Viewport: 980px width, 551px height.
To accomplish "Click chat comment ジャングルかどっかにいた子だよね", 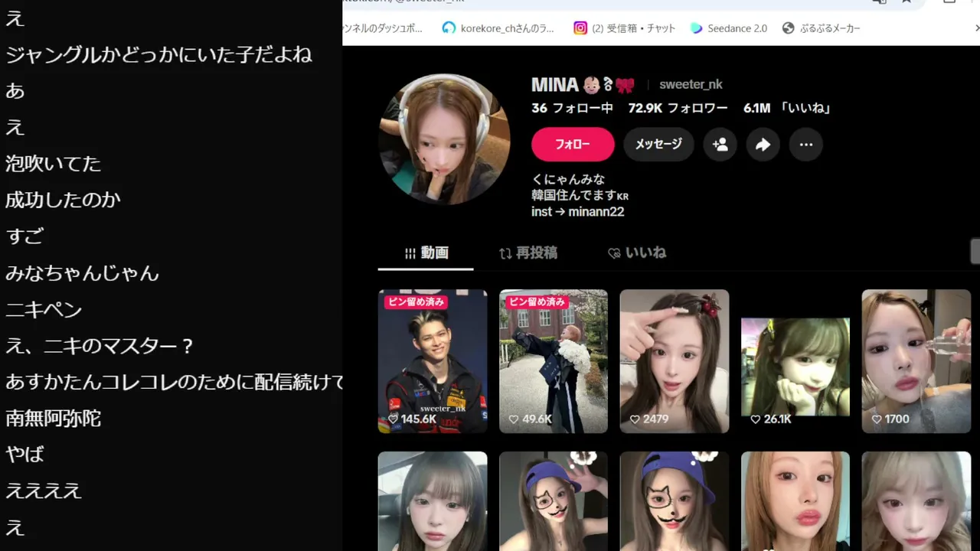I will click(158, 54).
